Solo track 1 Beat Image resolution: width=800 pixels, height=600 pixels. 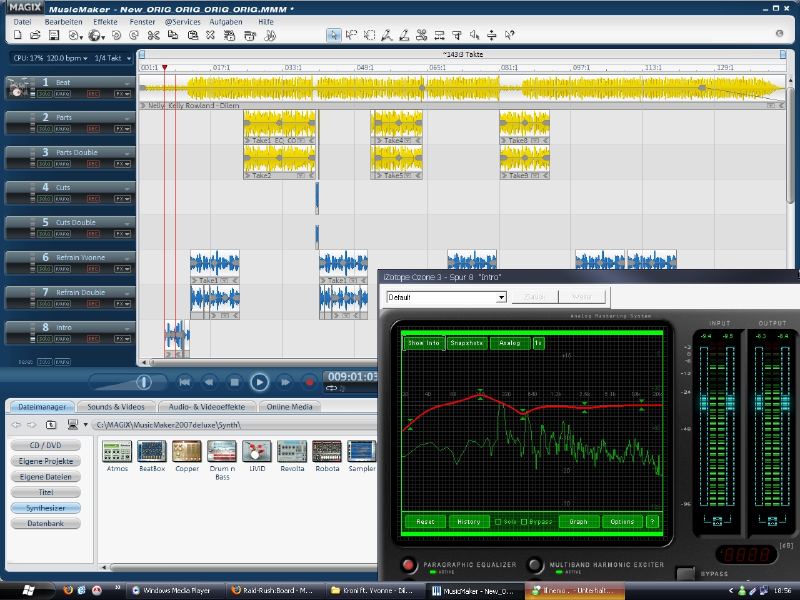[45, 94]
